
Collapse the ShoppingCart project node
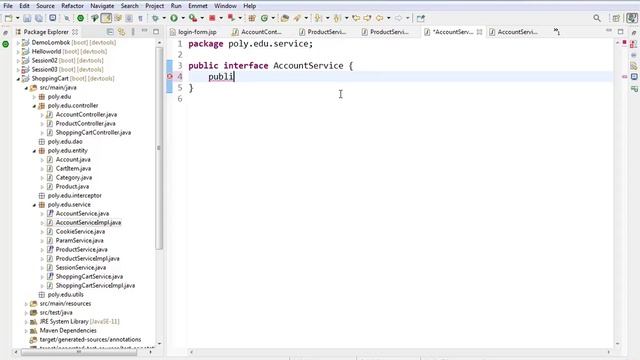pyautogui.click(x=18, y=78)
